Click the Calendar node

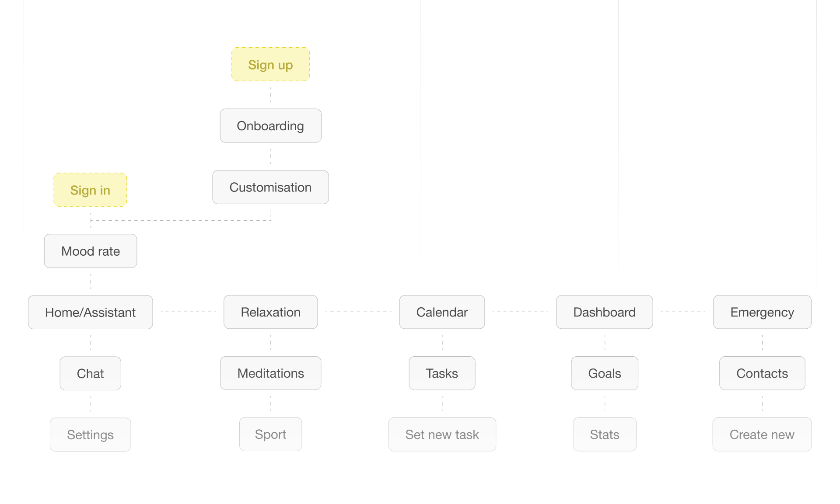(442, 312)
